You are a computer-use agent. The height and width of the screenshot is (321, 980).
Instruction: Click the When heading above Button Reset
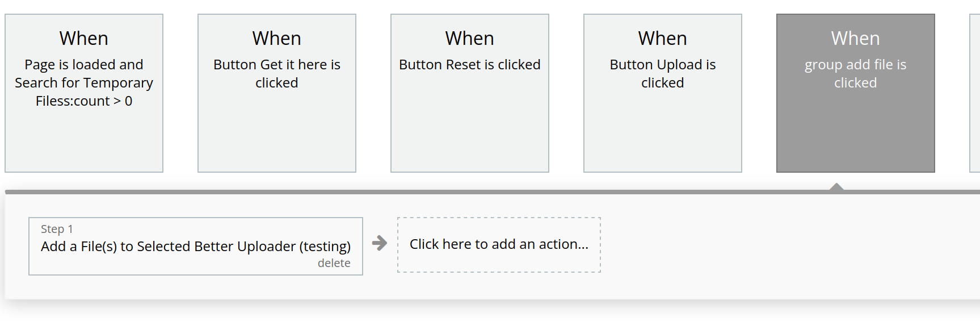click(x=470, y=39)
